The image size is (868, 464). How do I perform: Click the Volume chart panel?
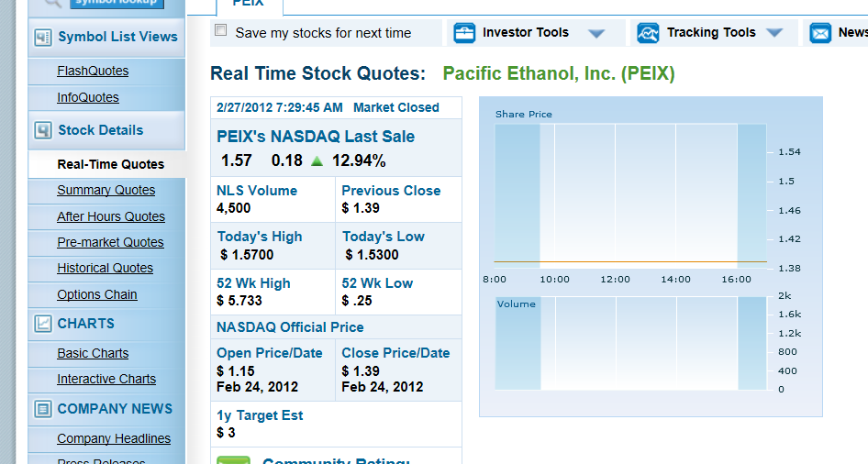click(629, 343)
